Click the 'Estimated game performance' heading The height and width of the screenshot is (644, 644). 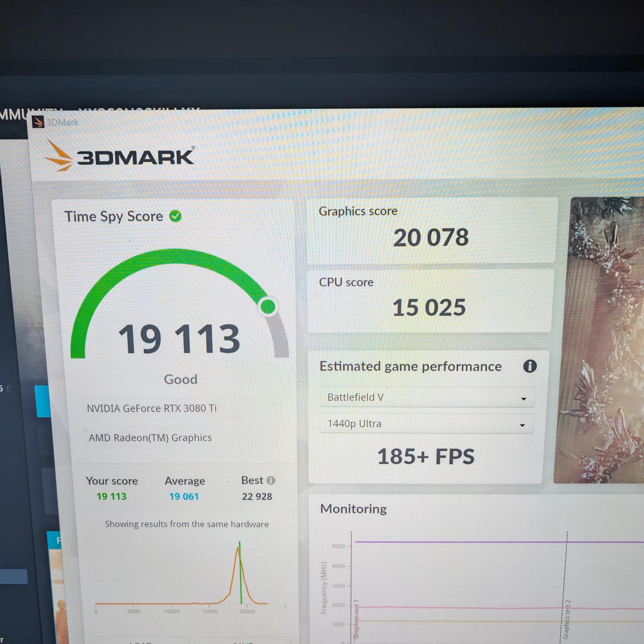[x=410, y=366]
